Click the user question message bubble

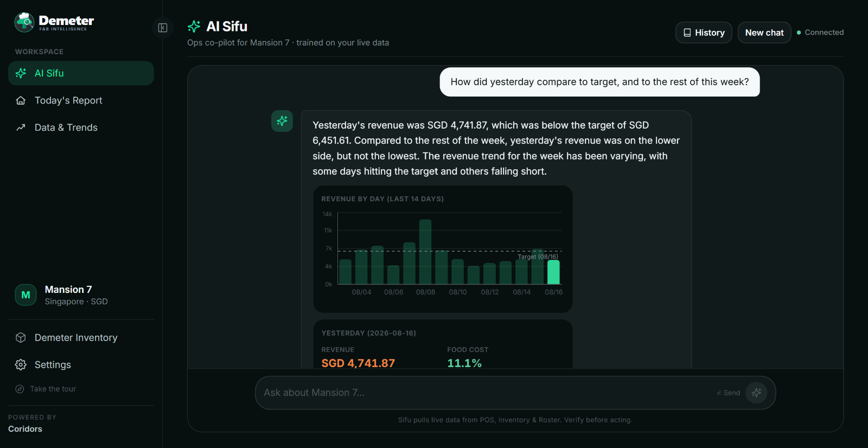599,82
